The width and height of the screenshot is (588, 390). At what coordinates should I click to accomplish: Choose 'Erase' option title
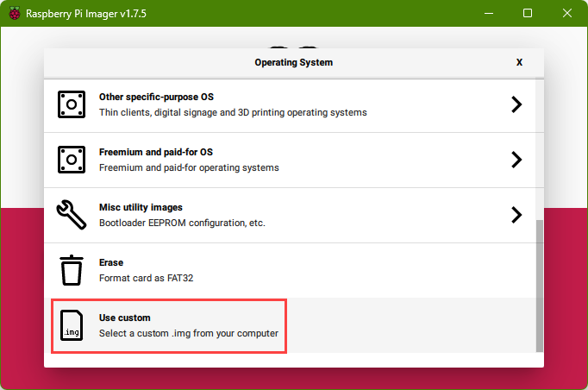pyautogui.click(x=111, y=262)
